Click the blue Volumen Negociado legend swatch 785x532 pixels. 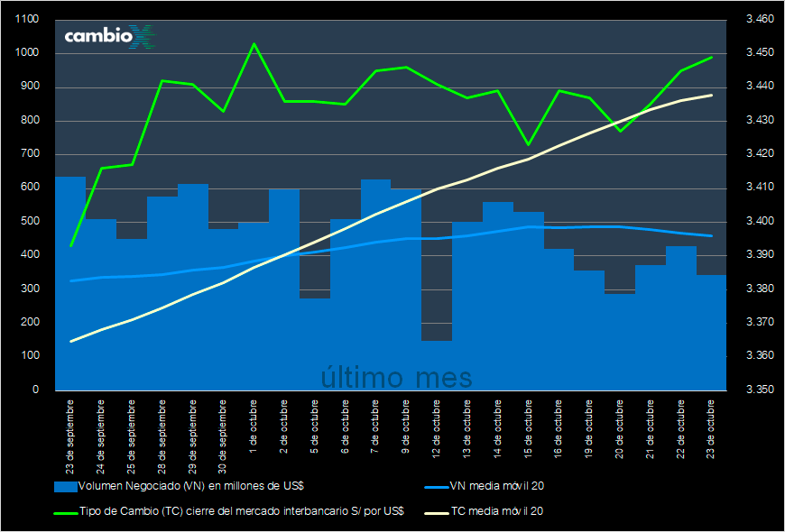pos(66,486)
